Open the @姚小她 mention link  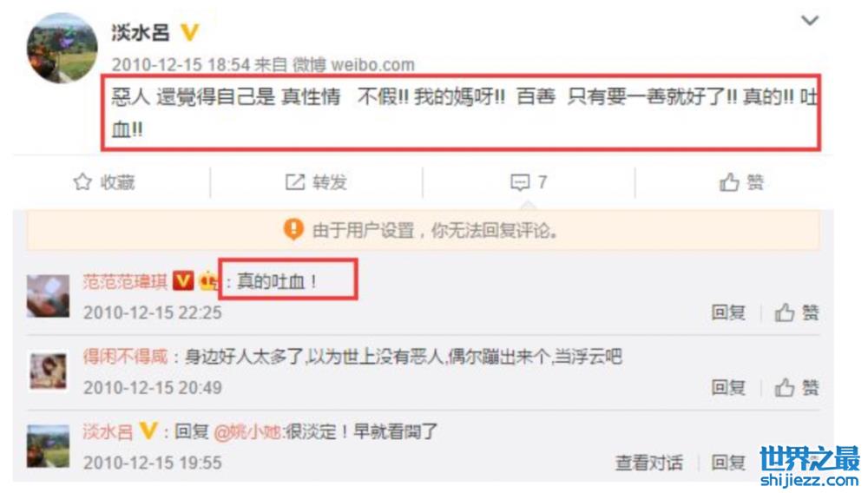[x=248, y=431]
